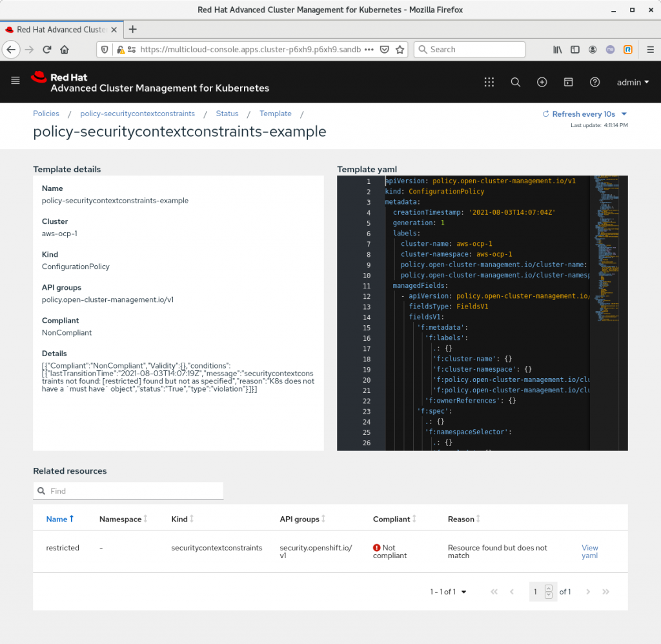Click the create resource plus icon
This screenshot has width=661, height=644.
point(542,82)
